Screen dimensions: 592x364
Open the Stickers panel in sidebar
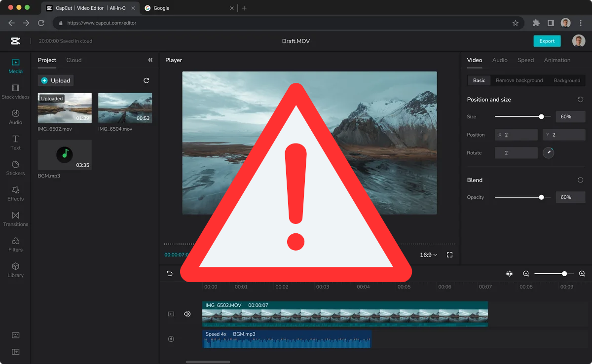point(15,168)
